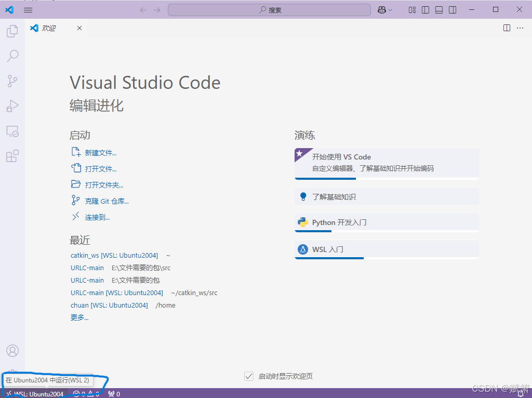Expand the editor more actions ellipsis menu
The width and height of the screenshot is (532, 398).
[x=520, y=28]
